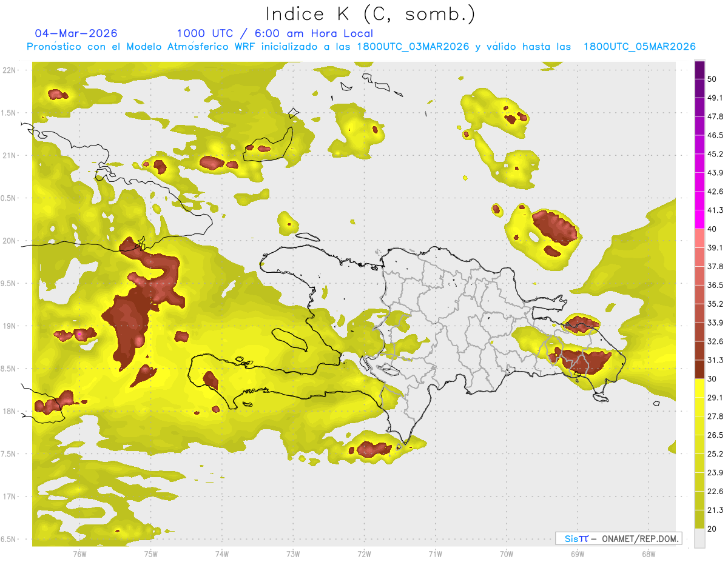
Task: Click the '22.6' color scale value
Action: point(715,492)
